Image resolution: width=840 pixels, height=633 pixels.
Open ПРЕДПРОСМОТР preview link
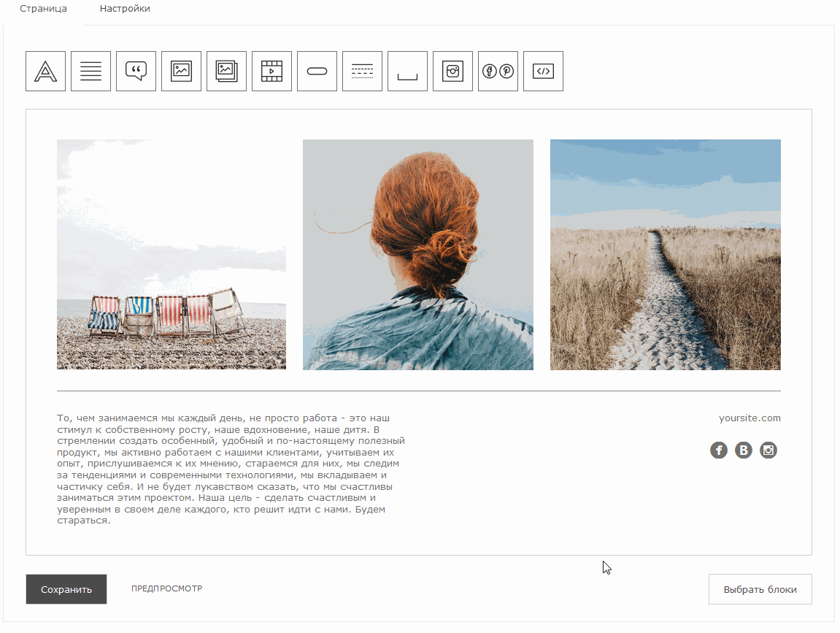[166, 588]
